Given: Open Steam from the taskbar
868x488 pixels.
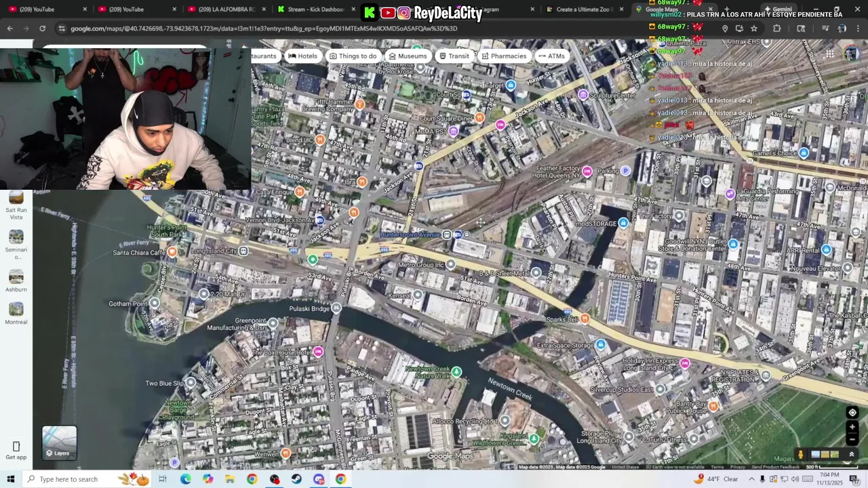Looking at the screenshot, I should click(296, 479).
